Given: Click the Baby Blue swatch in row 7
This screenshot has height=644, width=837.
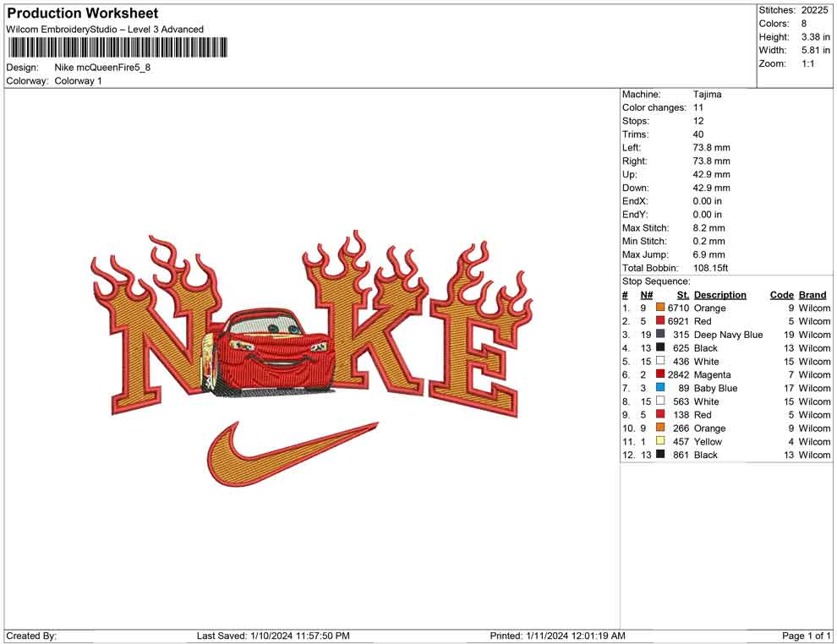Looking at the screenshot, I should [660, 387].
